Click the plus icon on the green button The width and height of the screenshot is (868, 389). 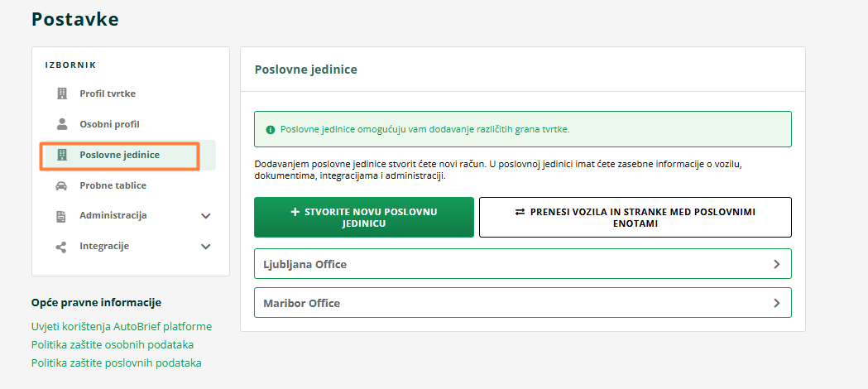click(295, 212)
